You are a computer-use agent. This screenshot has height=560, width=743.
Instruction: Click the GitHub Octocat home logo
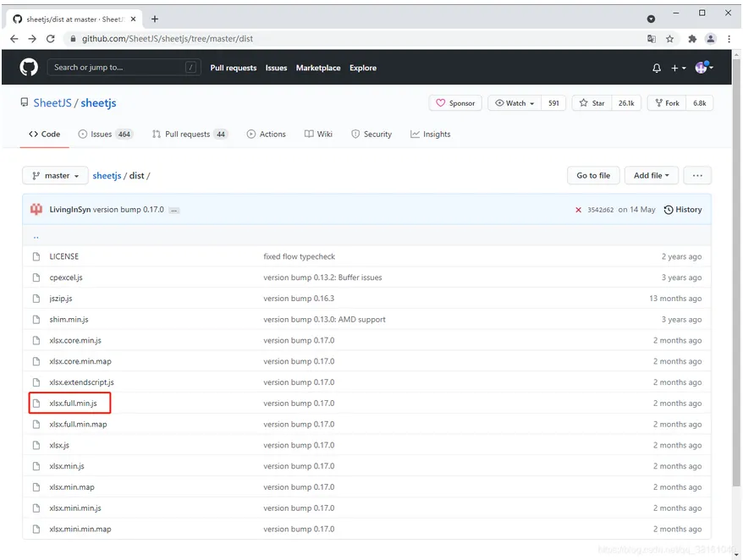29,68
